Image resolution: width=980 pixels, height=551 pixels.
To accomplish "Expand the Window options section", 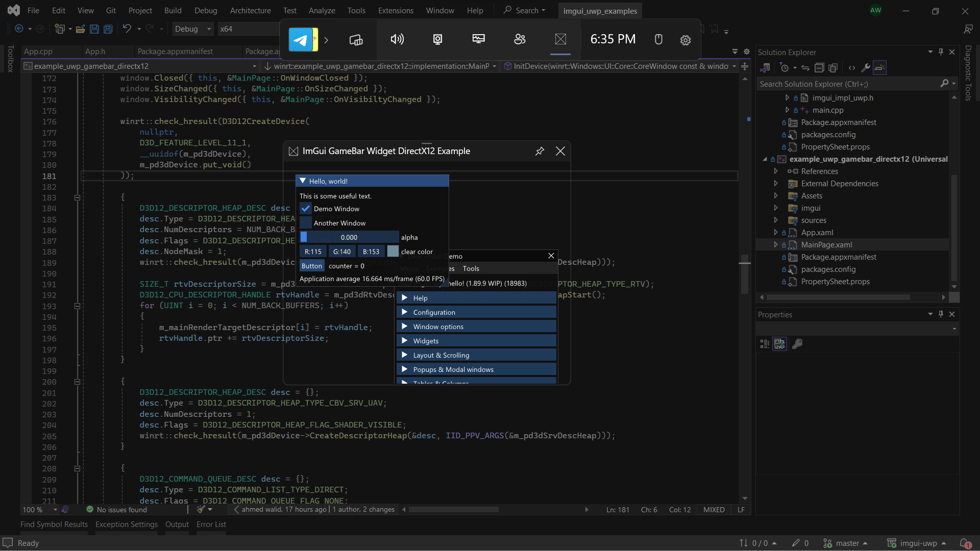I will 476,327.
